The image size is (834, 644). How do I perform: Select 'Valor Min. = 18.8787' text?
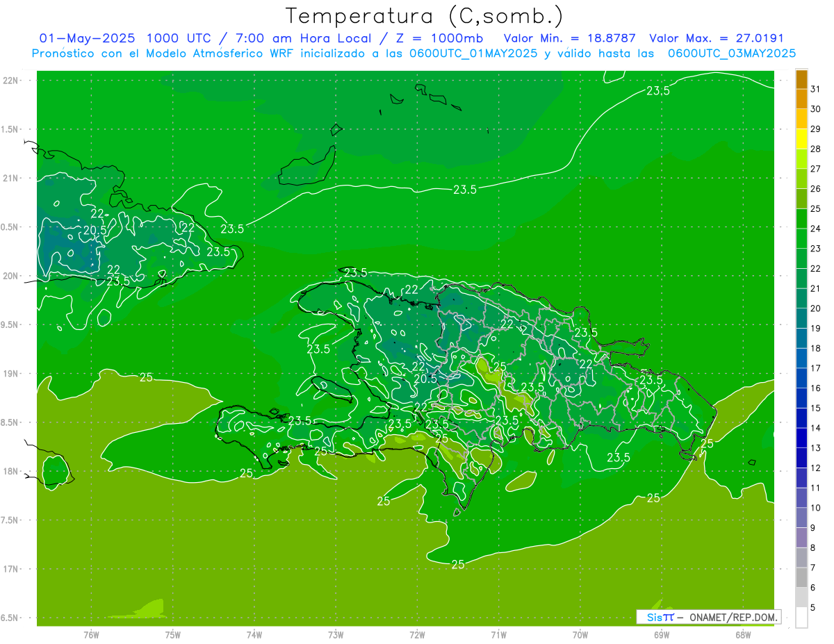click(570, 38)
